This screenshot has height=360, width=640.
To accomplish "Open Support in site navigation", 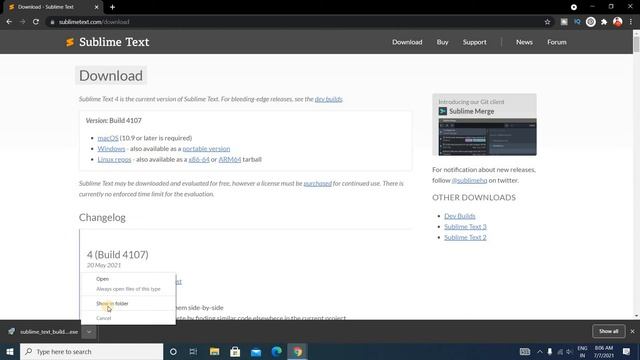I will point(474,42).
